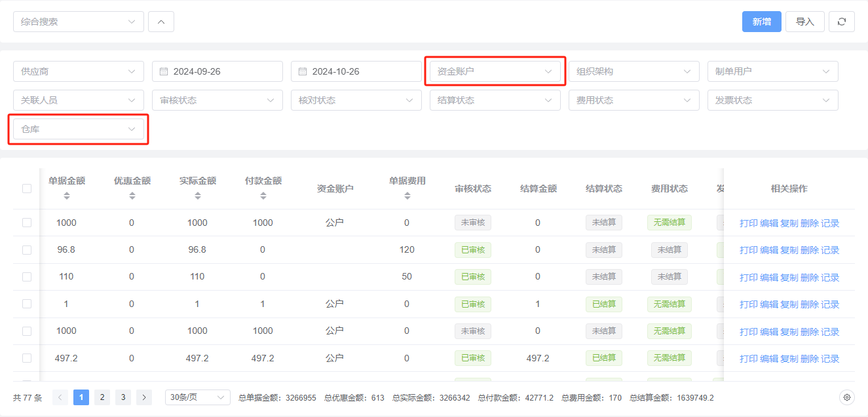Open the 30条/页 page size selector
This screenshot has height=417, width=868.
pos(197,397)
